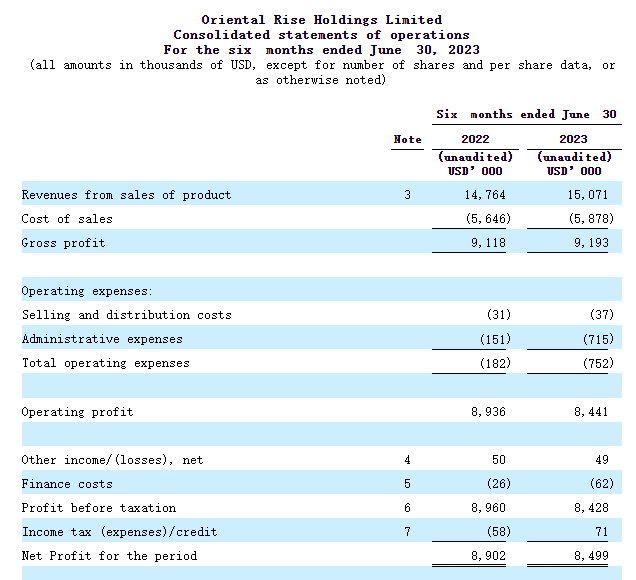636x580 pixels.
Task: Select the '2023' column header
Action: coord(573,139)
